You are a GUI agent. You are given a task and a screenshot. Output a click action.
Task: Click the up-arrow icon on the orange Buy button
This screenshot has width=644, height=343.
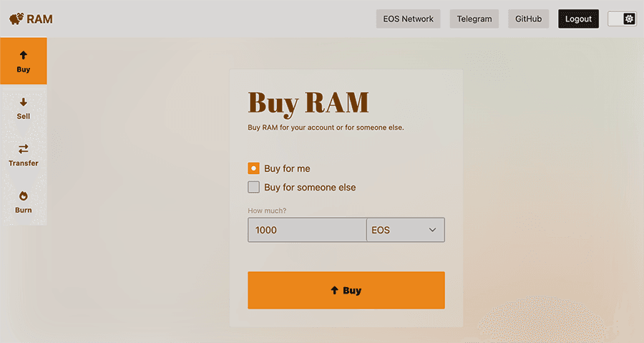[334, 291]
